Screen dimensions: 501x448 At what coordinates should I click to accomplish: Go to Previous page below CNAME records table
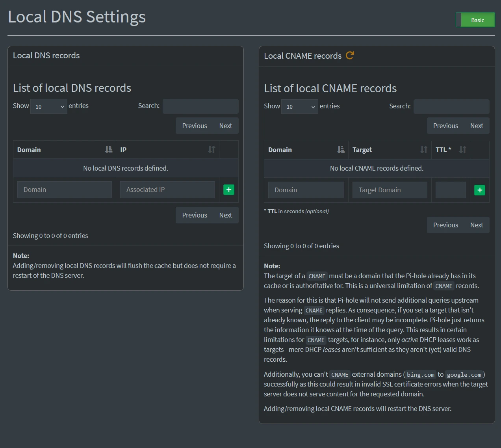point(445,225)
